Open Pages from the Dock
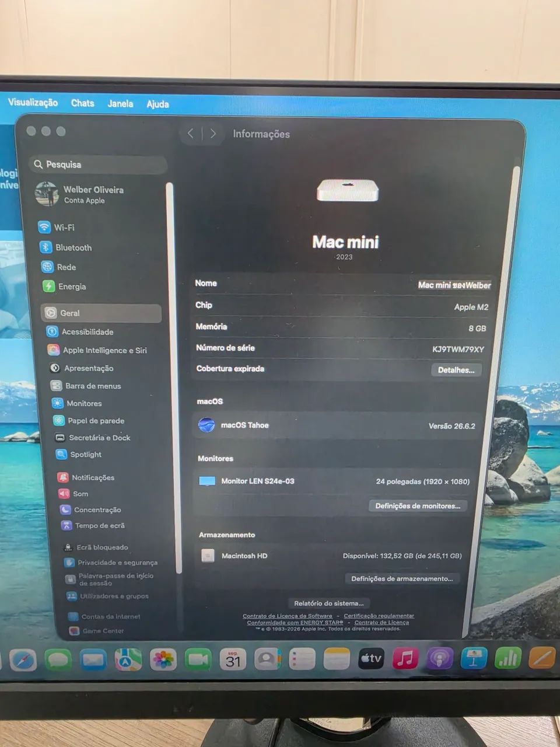Image resolution: width=560 pixels, height=747 pixels. click(542, 657)
